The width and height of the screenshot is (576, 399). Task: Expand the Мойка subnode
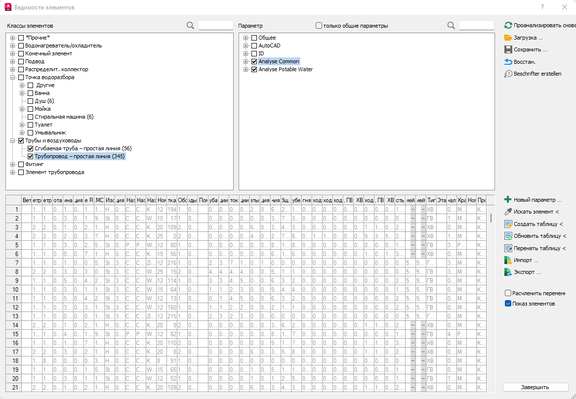pyautogui.click(x=22, y=109)
